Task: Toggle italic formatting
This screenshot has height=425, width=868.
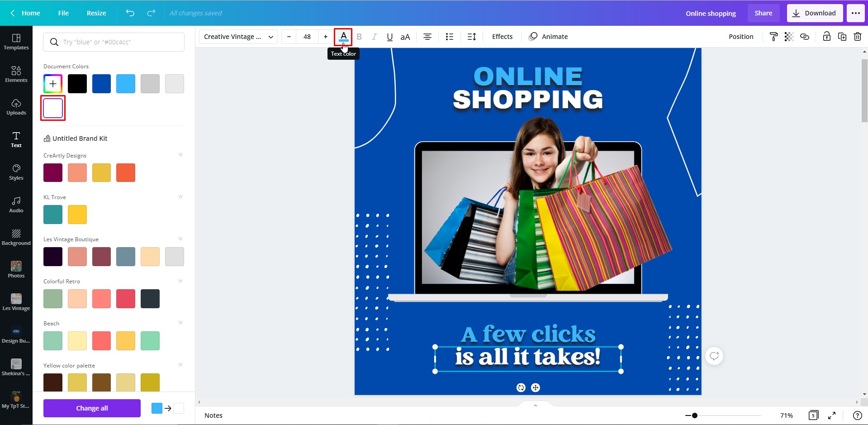Action: [x=374, y=37]
